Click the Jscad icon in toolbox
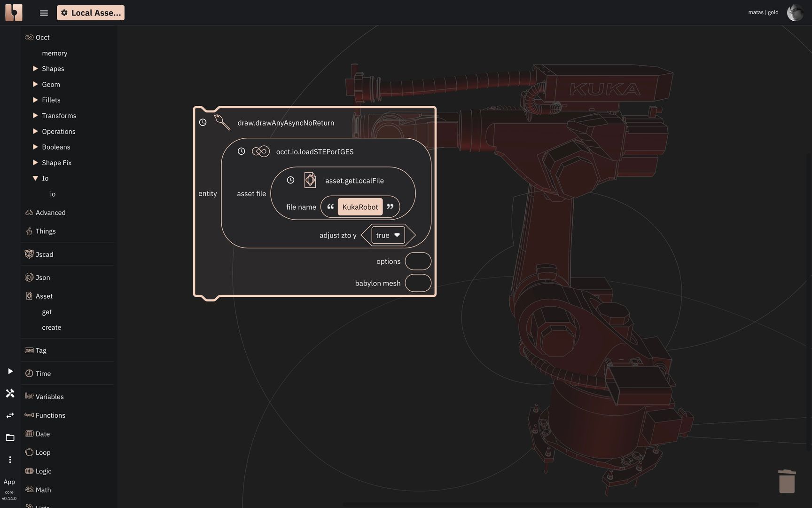Screen dimensions: 812x508 [x=29, y=254]
